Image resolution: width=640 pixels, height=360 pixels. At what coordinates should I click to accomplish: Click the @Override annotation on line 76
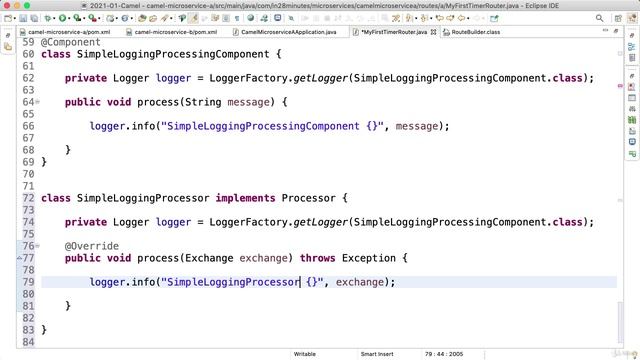point(92,246)
